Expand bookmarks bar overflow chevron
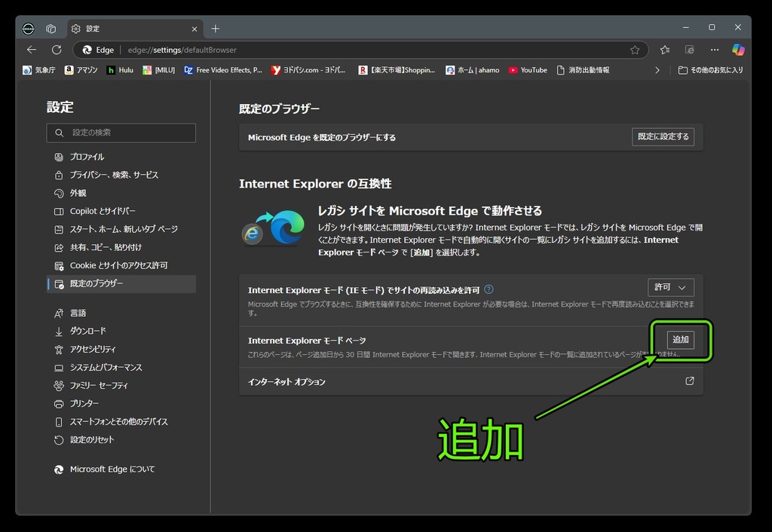The height and width of the screenshot is (532, 772). tap(657, 70)
